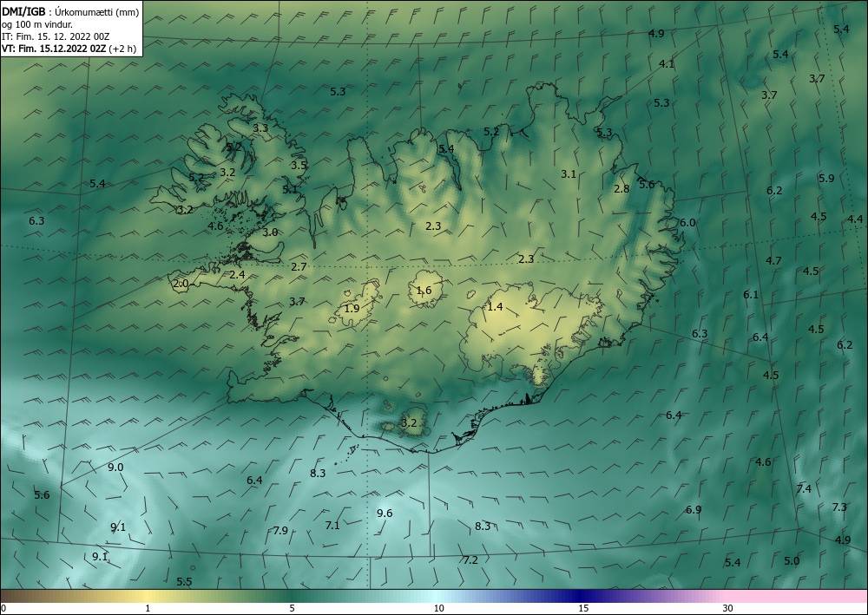Click the 5.1 map value
This screenshot has height=615, width=868.
(290, 189)
